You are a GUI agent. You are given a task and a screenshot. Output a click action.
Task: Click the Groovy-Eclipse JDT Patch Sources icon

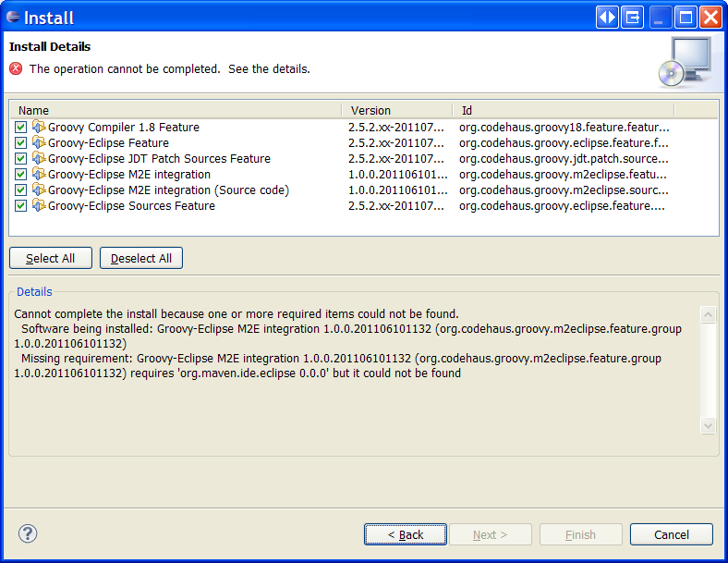pos(39,158)
